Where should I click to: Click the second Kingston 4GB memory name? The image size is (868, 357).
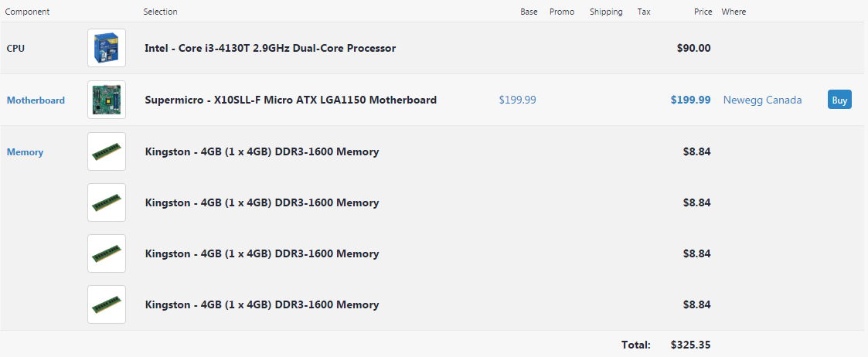pos(262,202)
